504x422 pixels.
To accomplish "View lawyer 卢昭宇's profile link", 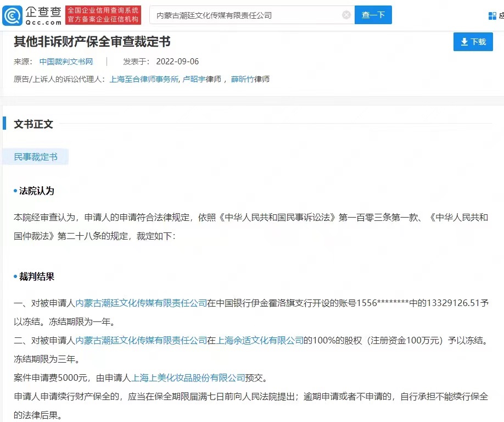I will (194, 79).
